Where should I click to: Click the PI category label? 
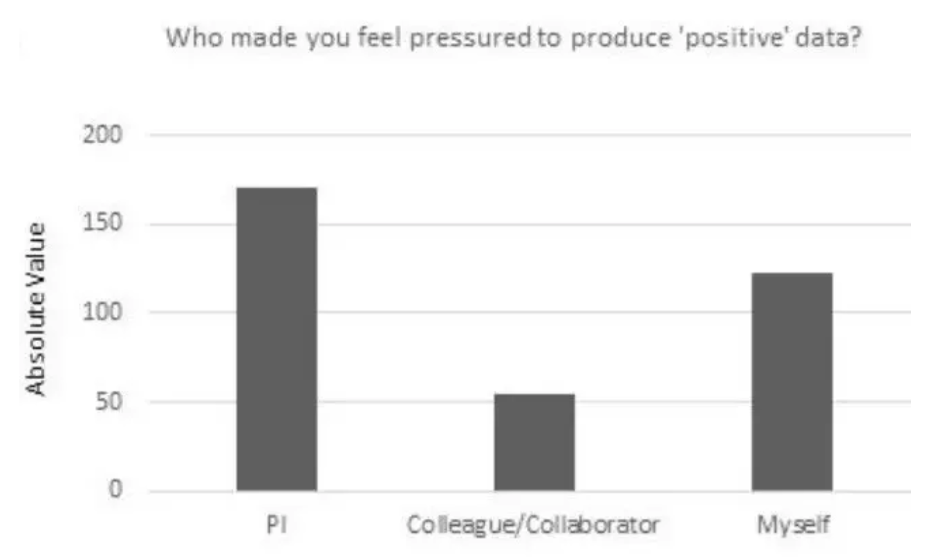(277, 525)
